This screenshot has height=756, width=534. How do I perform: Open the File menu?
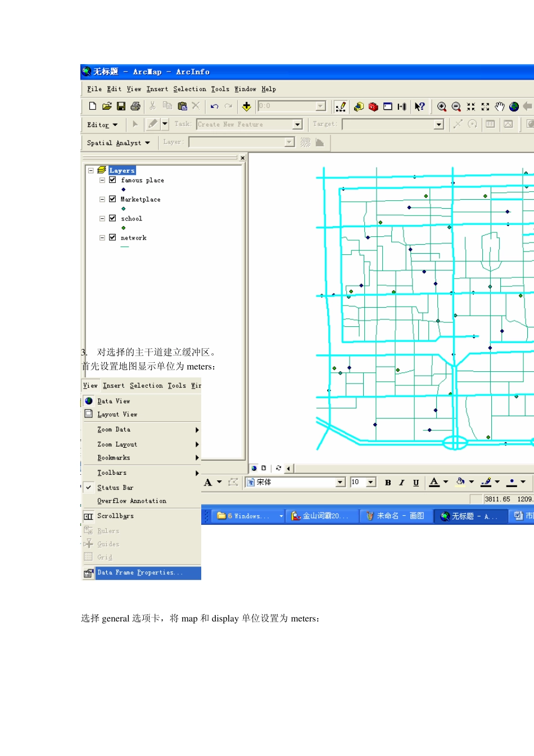tap(94, 89)
